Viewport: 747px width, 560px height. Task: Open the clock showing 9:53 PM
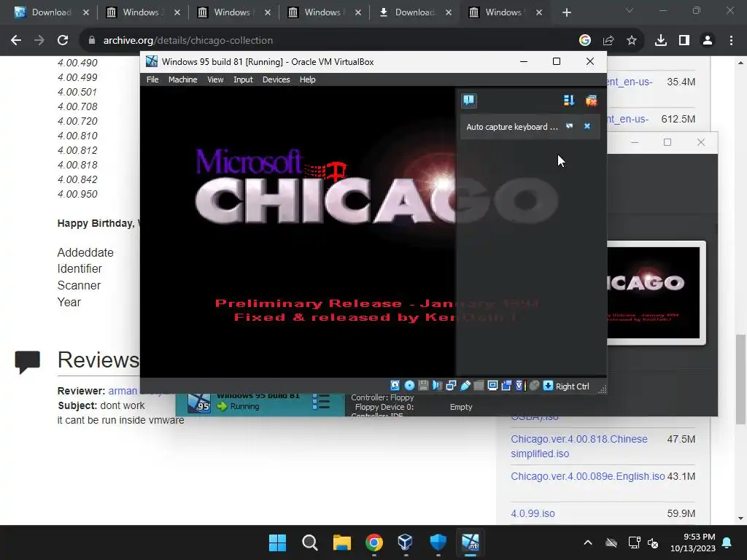(693, 542)
